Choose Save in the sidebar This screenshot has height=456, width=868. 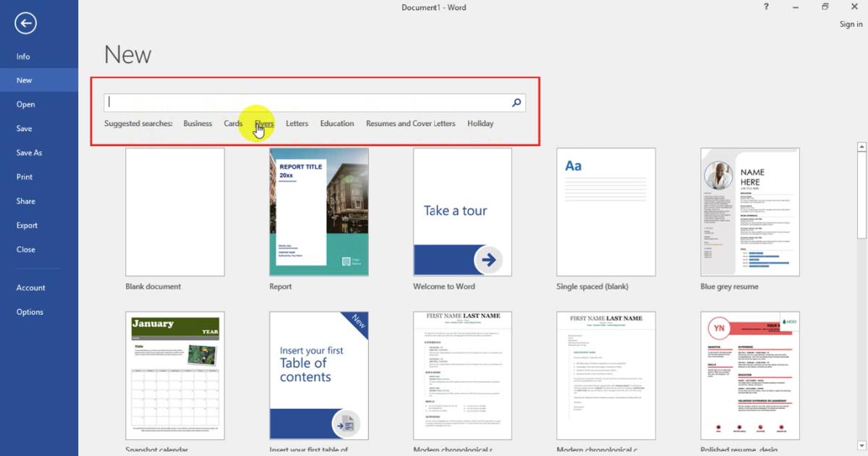pyautogui.click(x=39, y=128)
